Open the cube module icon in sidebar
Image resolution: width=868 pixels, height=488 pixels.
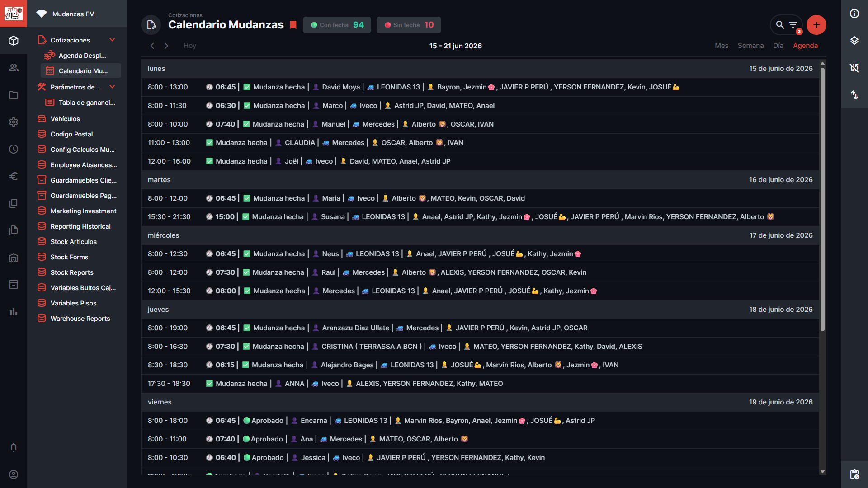[x=14, y=41]
